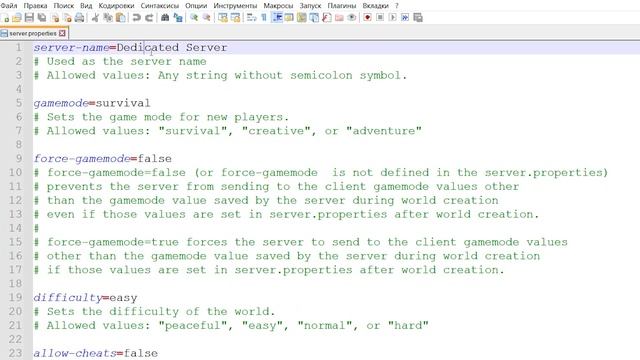Run macro multiple times icon
The width and height of the screenshot is (640, 360).
click(x=405, y=18)
